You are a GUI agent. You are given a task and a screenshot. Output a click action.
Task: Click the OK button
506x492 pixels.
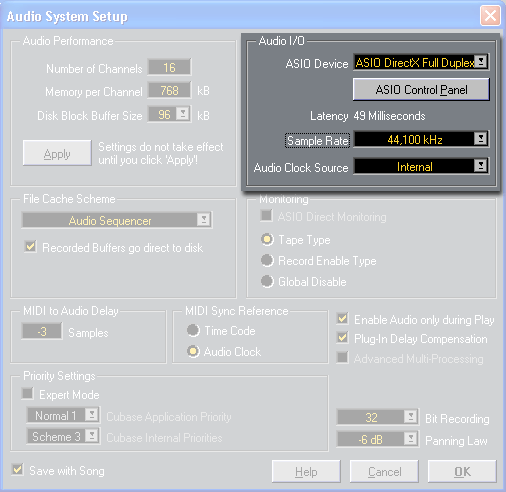click(462, 471)
